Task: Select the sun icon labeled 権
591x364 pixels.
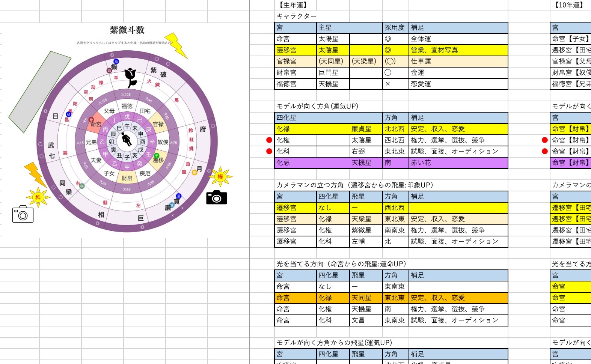Action: pyautogui.click(x=220, y=176)
